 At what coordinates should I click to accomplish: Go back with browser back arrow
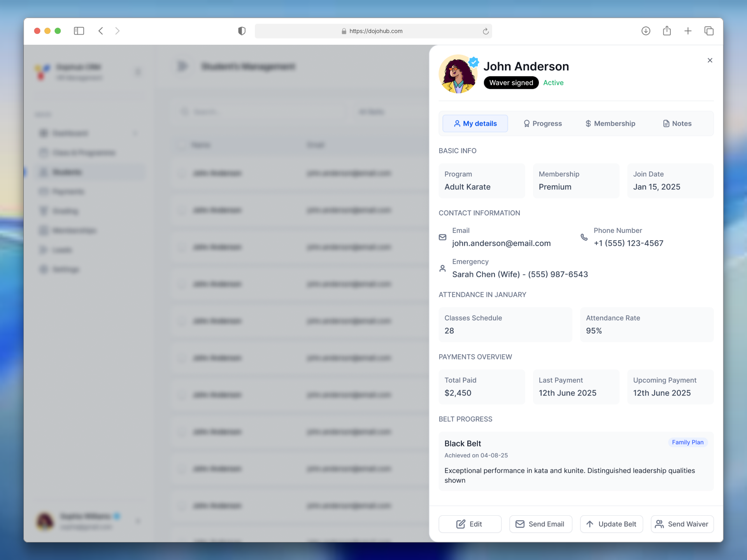(x=101, y=31)
